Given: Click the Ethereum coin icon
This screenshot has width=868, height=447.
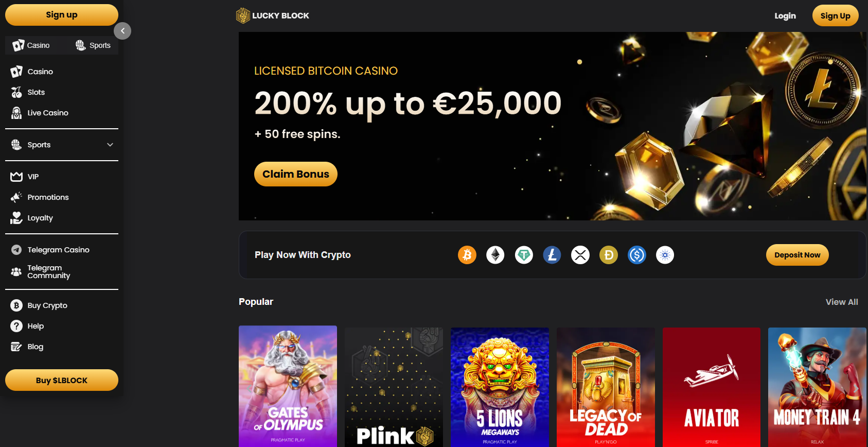Looking at the screenshot, I should click(x=495, y=255).
